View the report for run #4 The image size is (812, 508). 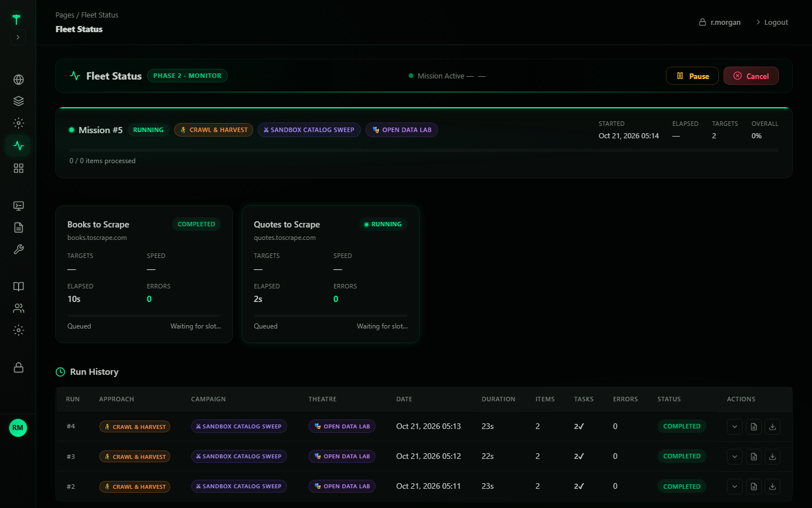click(x=754, y=427)
